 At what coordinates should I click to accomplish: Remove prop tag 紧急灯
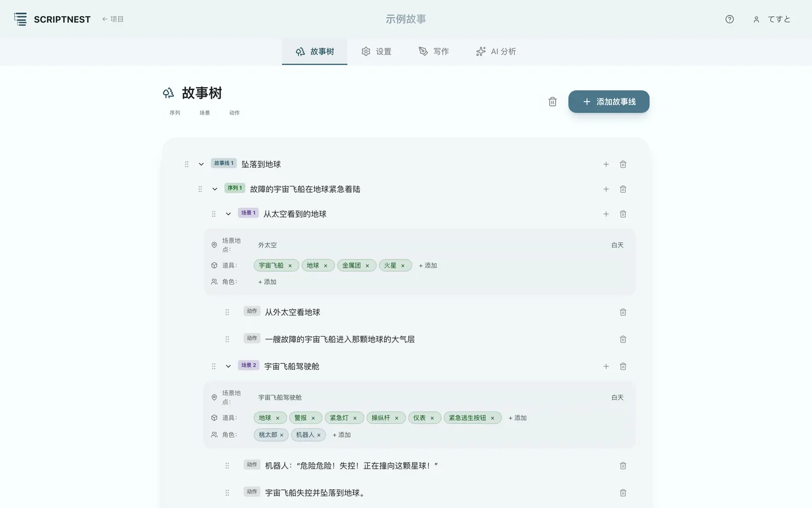(x=355, y=418)
